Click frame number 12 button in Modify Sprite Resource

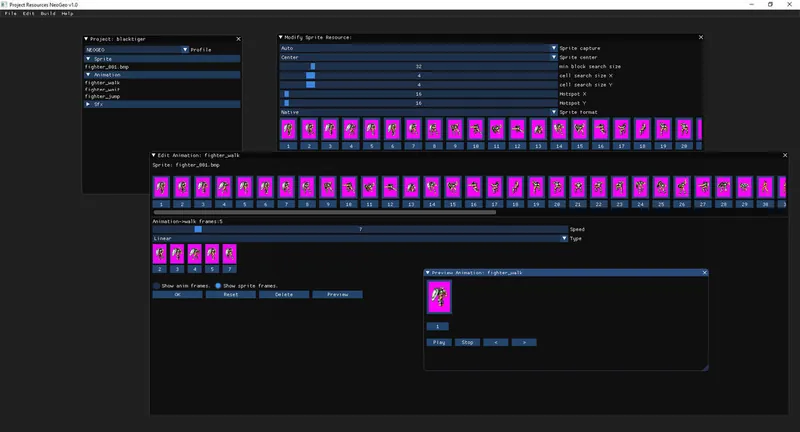click(517, 146)
